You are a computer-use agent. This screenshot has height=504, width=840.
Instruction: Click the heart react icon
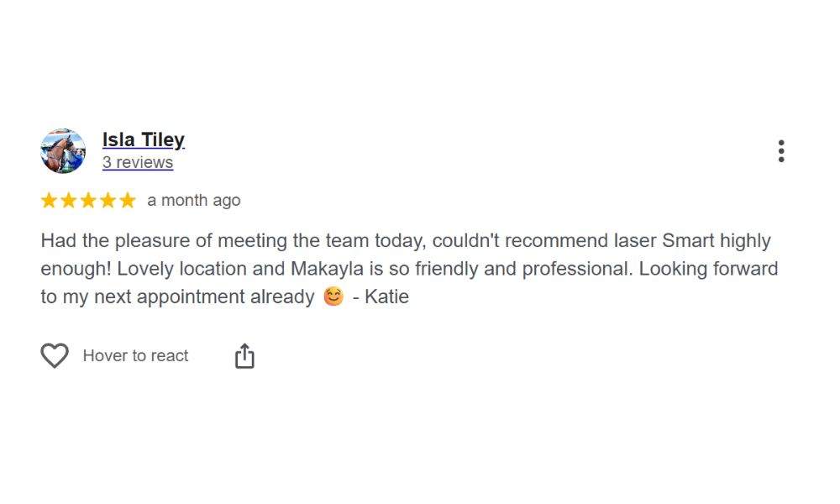tap(55, 355)
